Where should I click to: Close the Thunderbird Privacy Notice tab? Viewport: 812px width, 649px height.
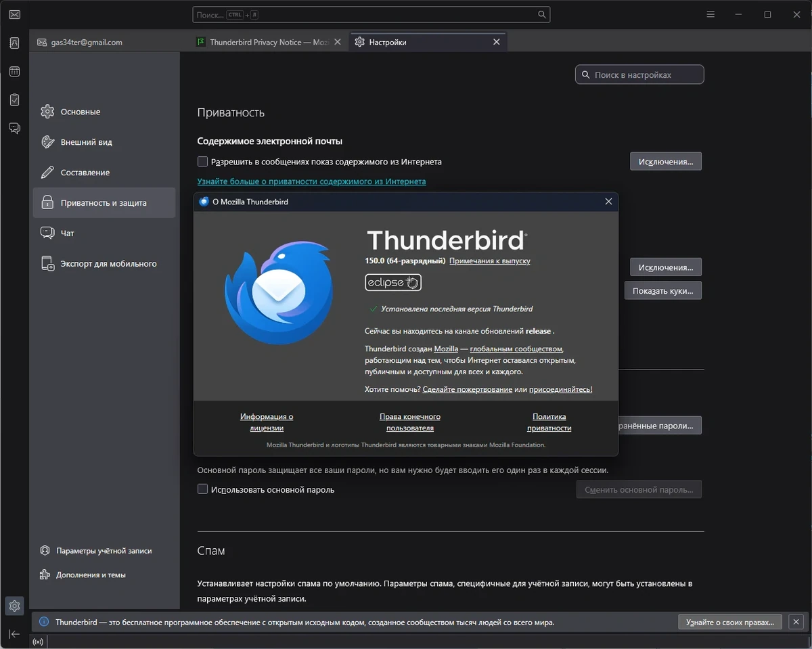pyautogui.click(x=338, y=42)
